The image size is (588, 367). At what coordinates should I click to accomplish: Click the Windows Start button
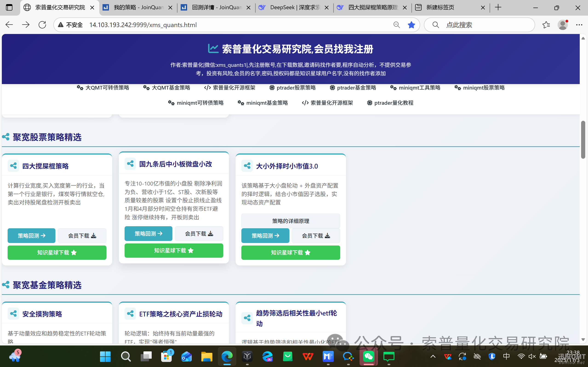click(105, 356)
